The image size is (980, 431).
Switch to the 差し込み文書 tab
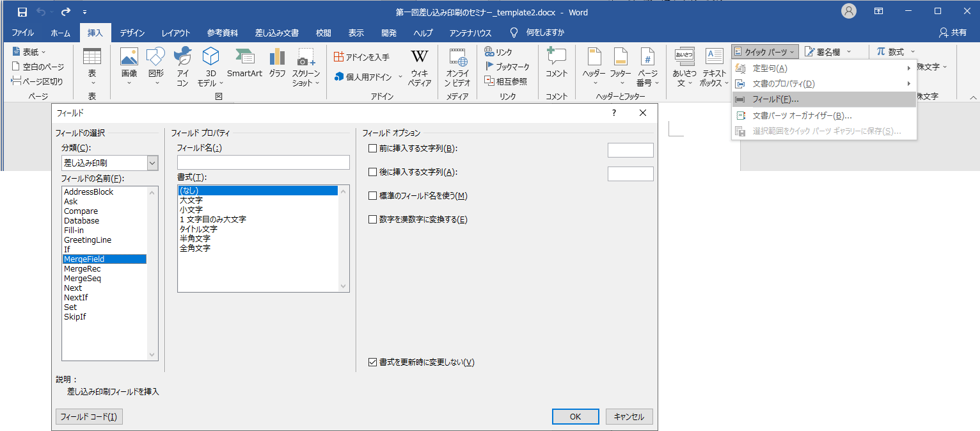point(276,33)
